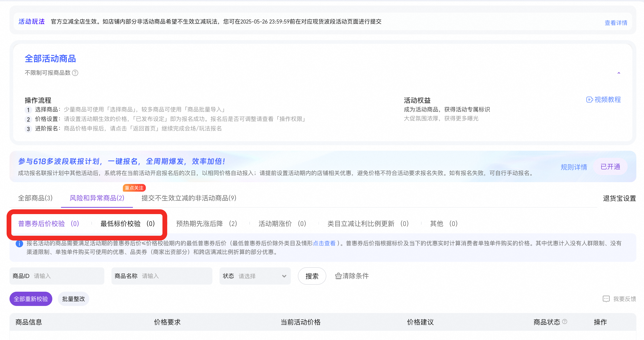Image resolution: width=644 pixels, height=340 pixels.
Task: Select the 风险和异常商品(2) tab
Action: 97,198
